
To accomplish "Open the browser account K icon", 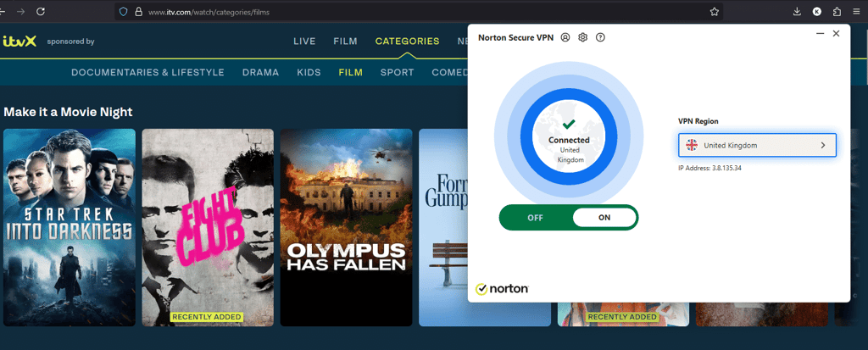I will (817, 12).
